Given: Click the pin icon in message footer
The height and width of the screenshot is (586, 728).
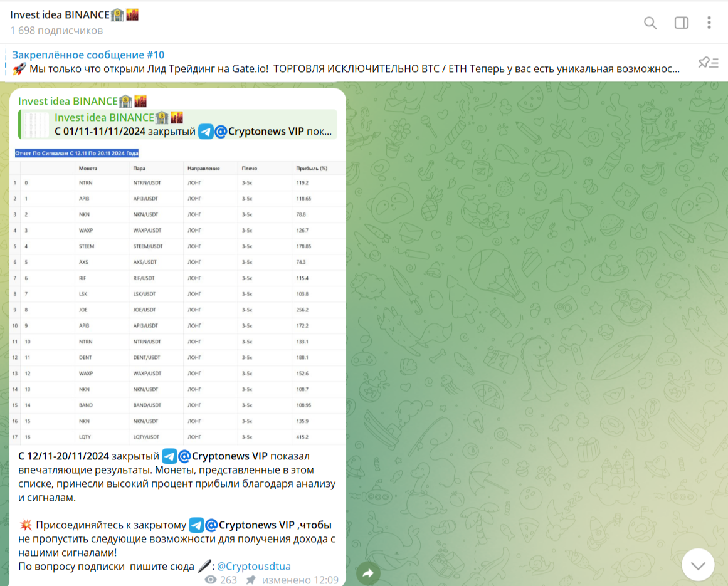Looking at the screenshot, I should (x=251, y=580).
